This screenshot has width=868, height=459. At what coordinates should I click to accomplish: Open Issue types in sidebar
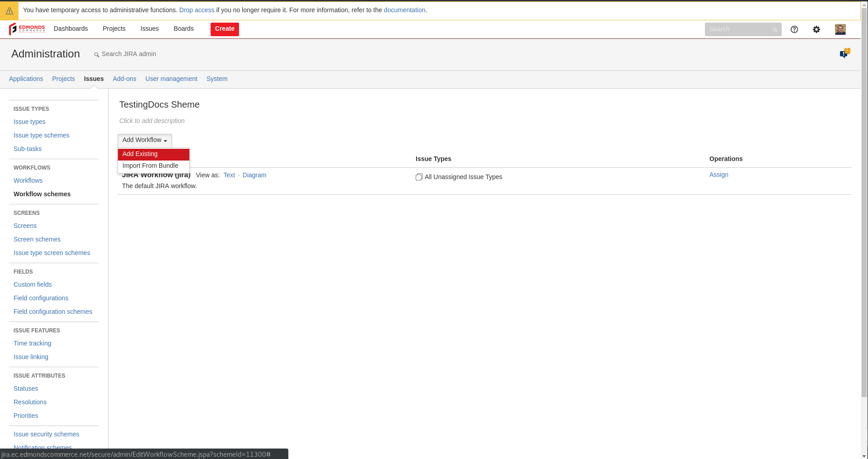(x=29, y=122)
